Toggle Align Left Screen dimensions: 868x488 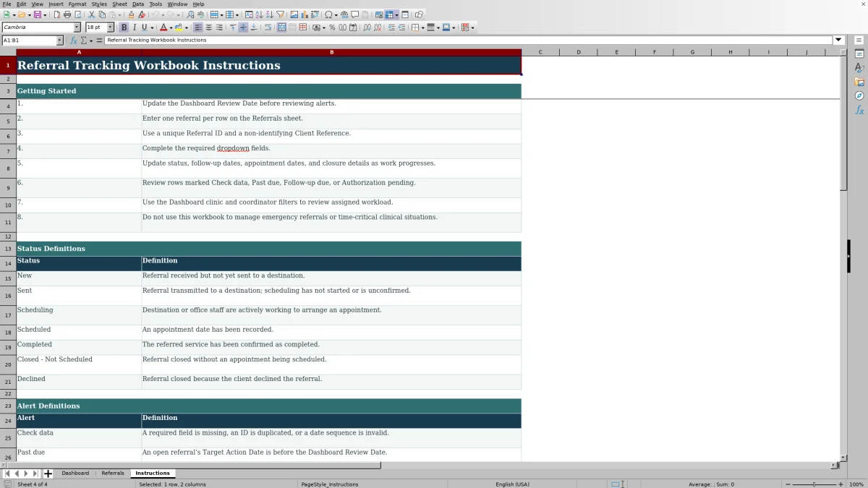click(x=198, y=27)
